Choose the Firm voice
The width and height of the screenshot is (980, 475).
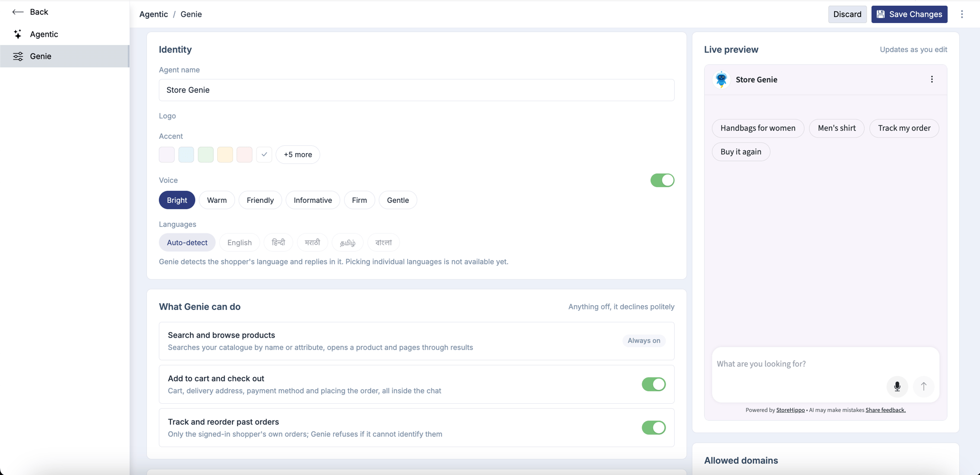[359, 200]
